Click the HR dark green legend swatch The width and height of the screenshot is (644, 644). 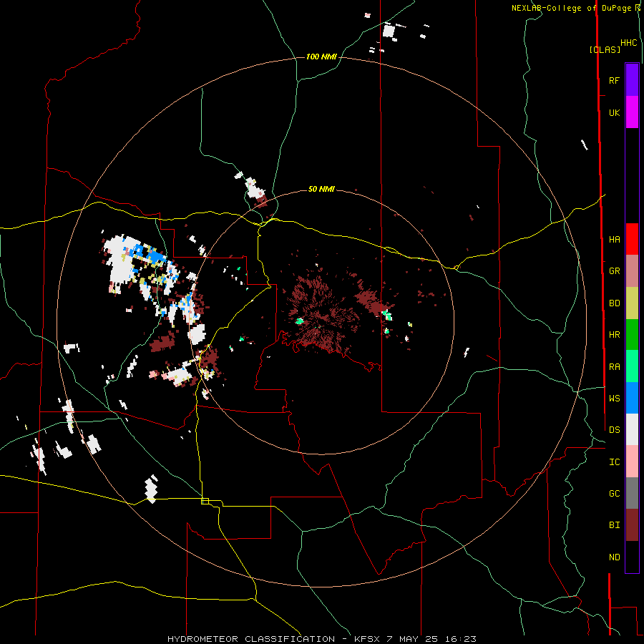tap(632, 335)
